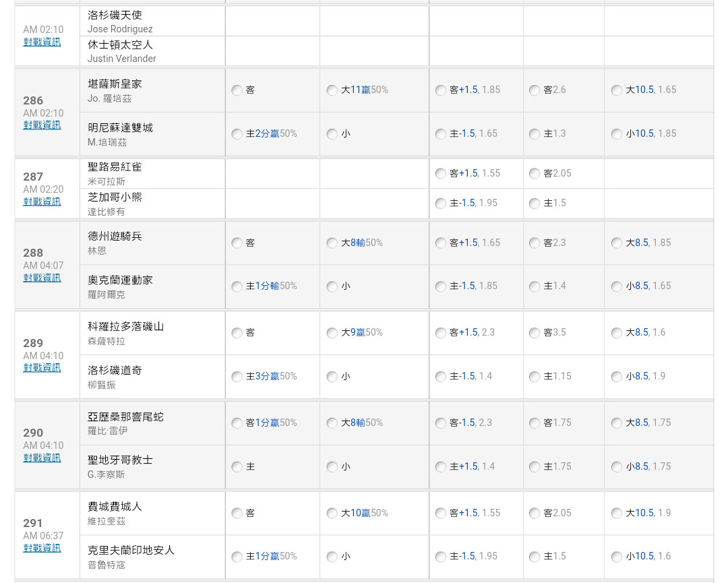Select 大10.5, 1.65 in game 286
728x583 pixels.
[x=616, y=90]
